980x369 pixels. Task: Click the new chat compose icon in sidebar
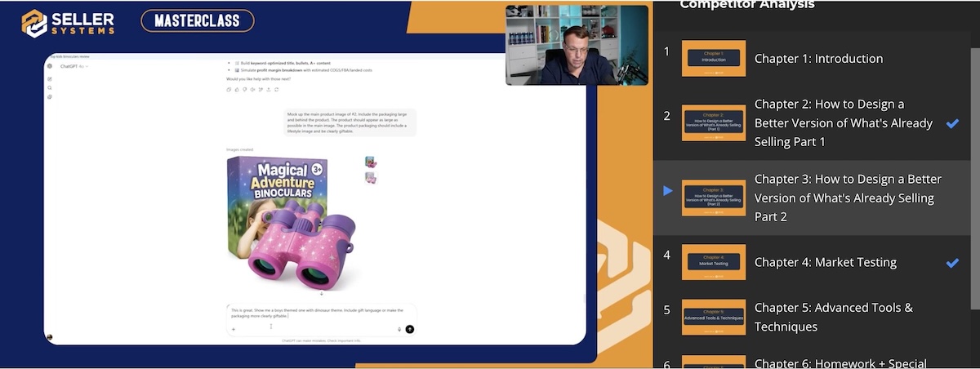(x=50, y=78)
